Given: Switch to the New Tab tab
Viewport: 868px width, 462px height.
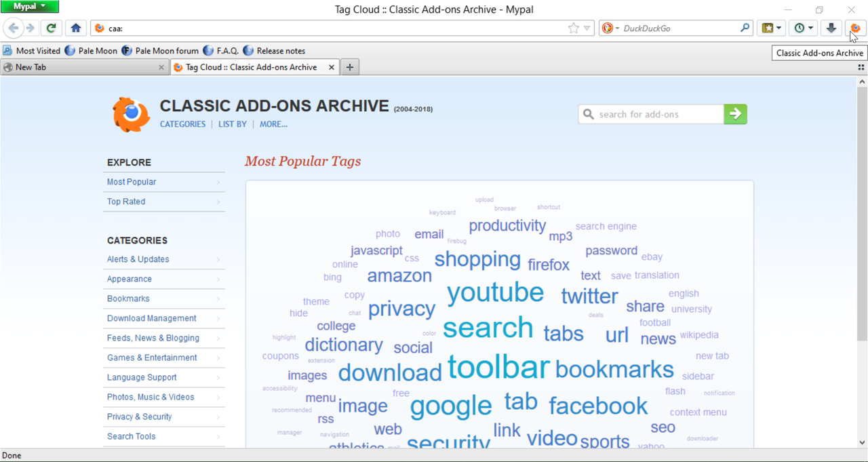Looking at the screenshot, I should coord(84,67).
